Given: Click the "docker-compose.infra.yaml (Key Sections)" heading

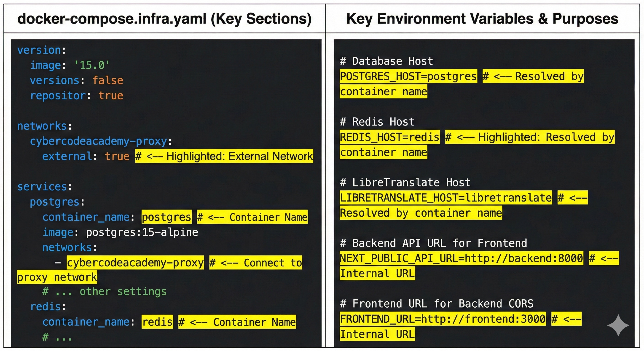Looking at the screenshot, I should click(x=164, y=19).
